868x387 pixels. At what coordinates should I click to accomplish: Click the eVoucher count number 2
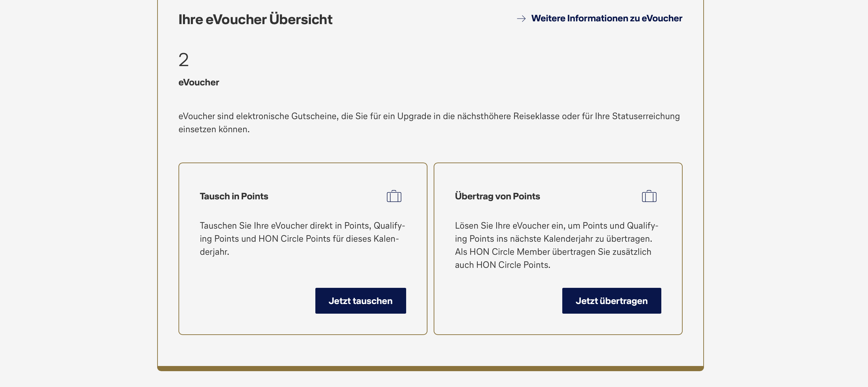pyautogui.click(x=184, y=60)
